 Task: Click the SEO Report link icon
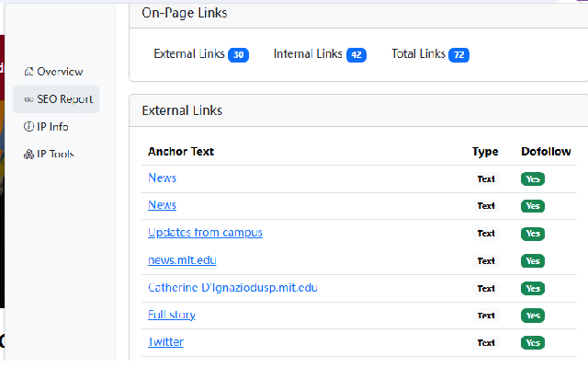coord(28,99)
